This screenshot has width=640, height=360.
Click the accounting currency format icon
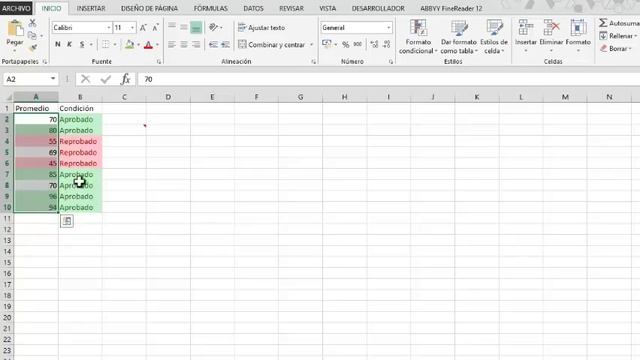[327, 44]
